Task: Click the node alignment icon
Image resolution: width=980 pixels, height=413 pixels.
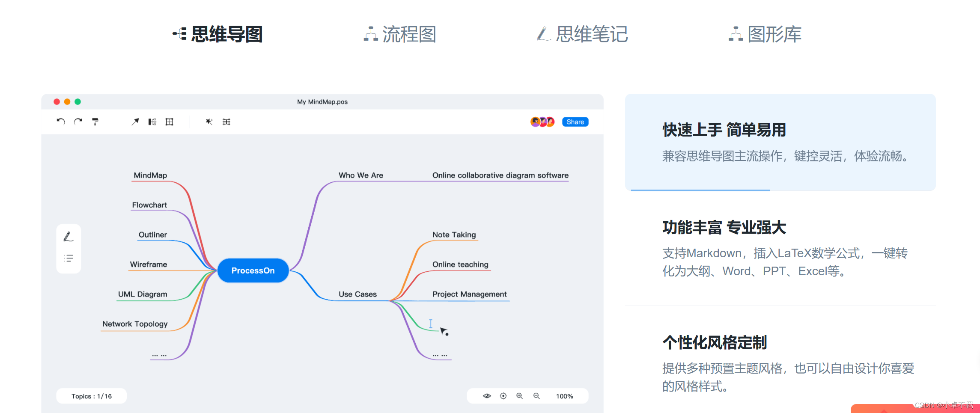Action: [226, 122]
